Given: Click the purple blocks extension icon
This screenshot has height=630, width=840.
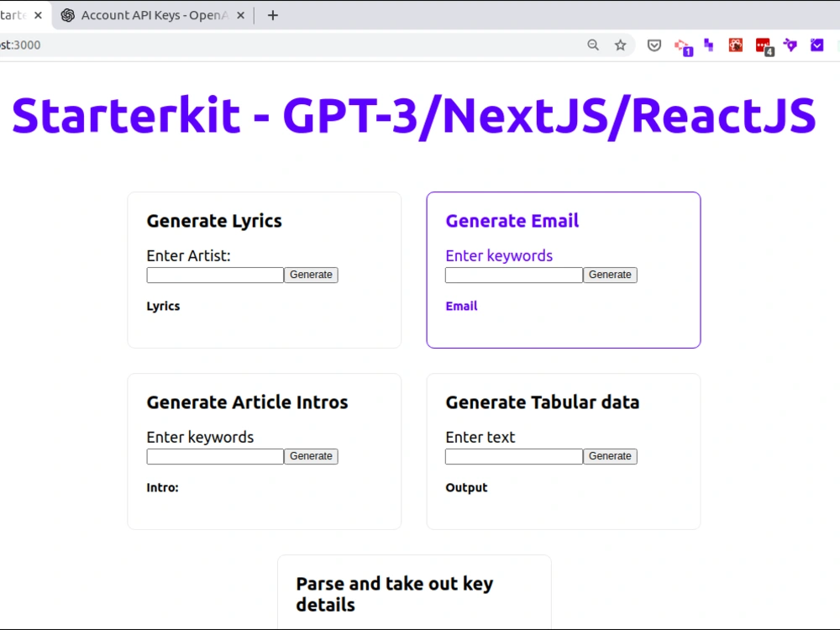Looking at the screenshot, I should tap(708, 45).
